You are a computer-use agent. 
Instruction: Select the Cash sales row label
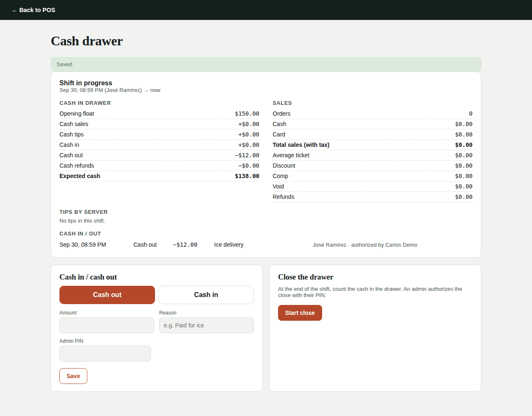pos(74,124)
